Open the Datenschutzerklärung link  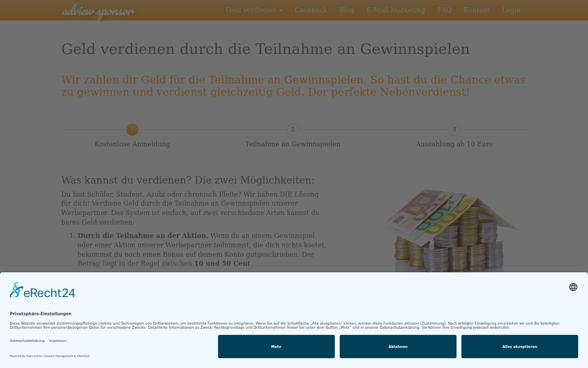click(x=27, y=341)
